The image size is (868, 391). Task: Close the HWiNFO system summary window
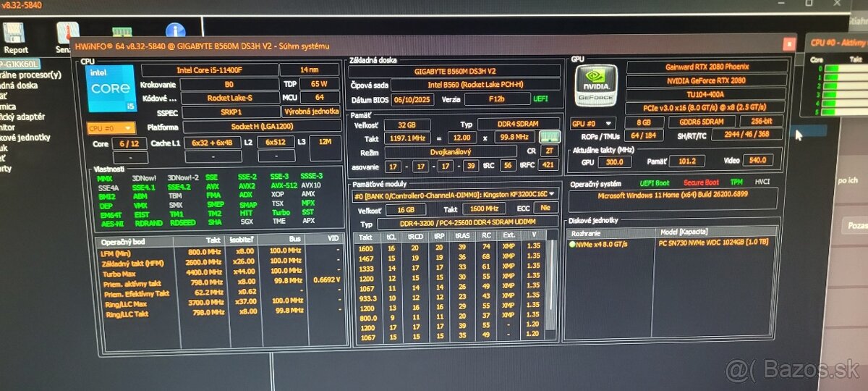tap(788, 44)
